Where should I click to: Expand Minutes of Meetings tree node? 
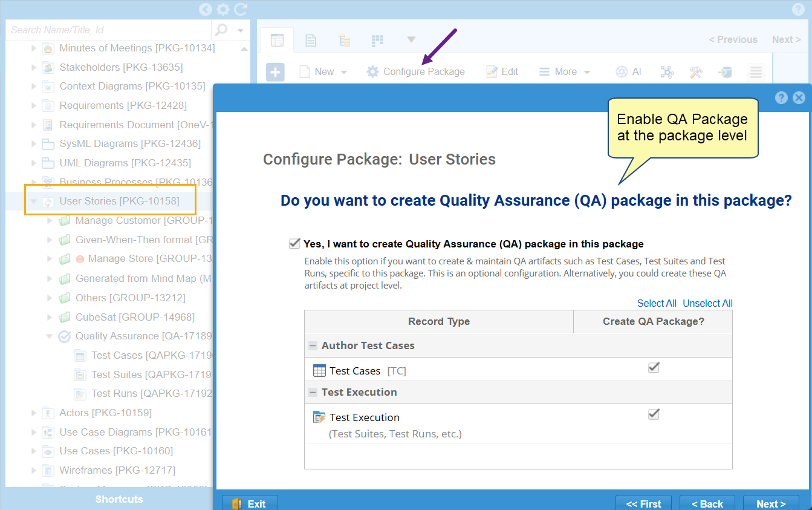(34, 48)
